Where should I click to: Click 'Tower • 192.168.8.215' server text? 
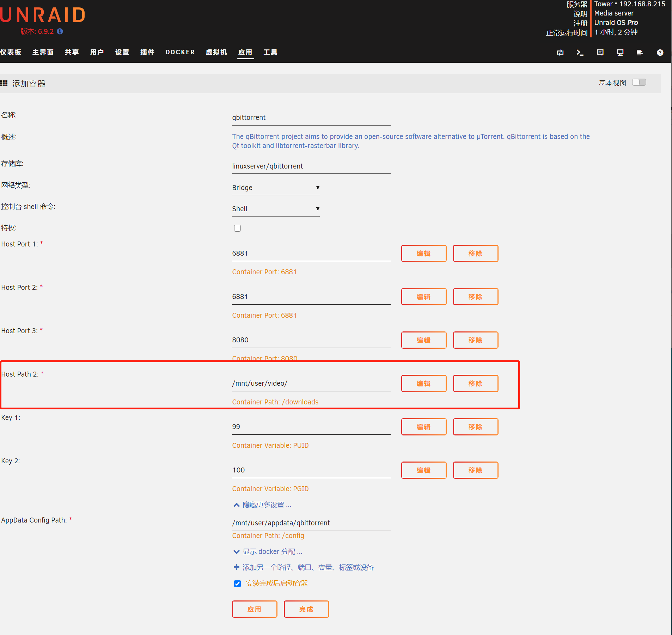[630, 4]
